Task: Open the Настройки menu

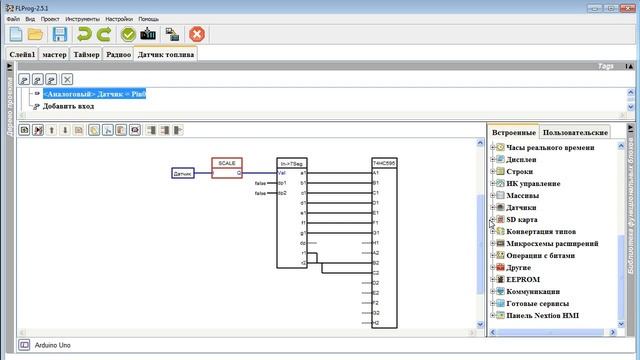Action: tap(119, 19)
